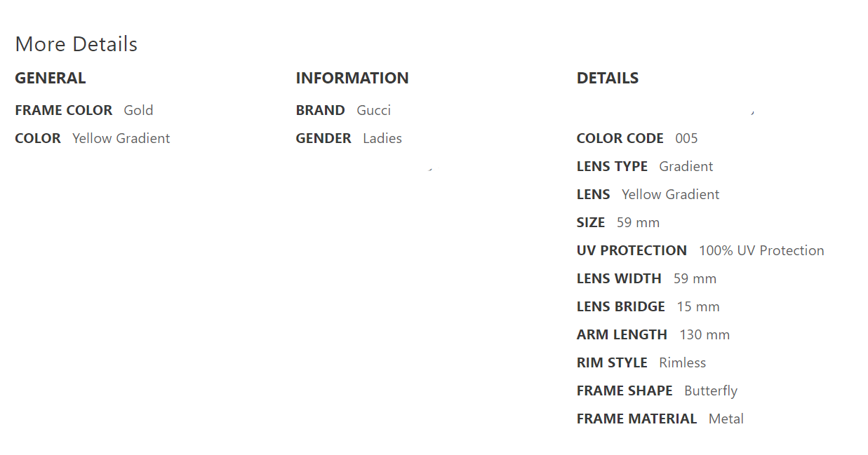Click the INFORMATION section header

click(x=352, y=78)
